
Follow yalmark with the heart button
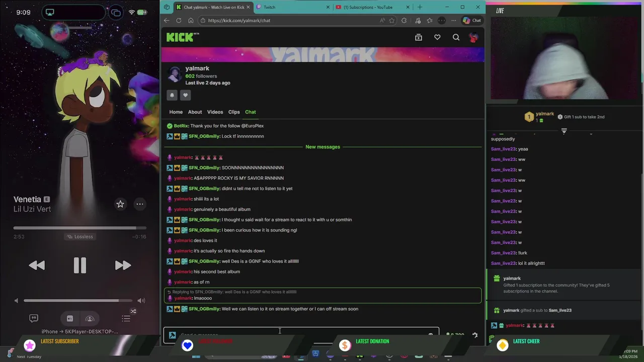click(185, 95)
